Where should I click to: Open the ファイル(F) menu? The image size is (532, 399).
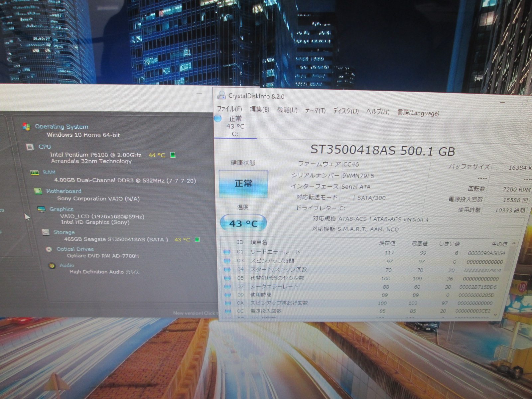click(x=229, y=109)
